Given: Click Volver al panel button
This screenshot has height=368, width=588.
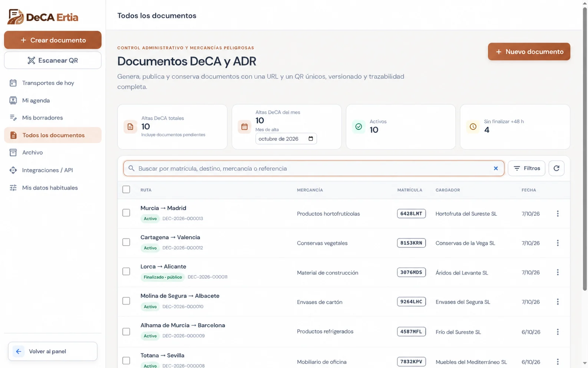Looking at the screenshot, I should [x=53, y=351].
